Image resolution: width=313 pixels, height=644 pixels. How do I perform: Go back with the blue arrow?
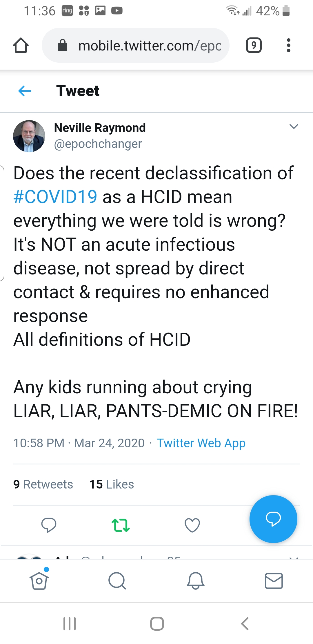[25, 91]
